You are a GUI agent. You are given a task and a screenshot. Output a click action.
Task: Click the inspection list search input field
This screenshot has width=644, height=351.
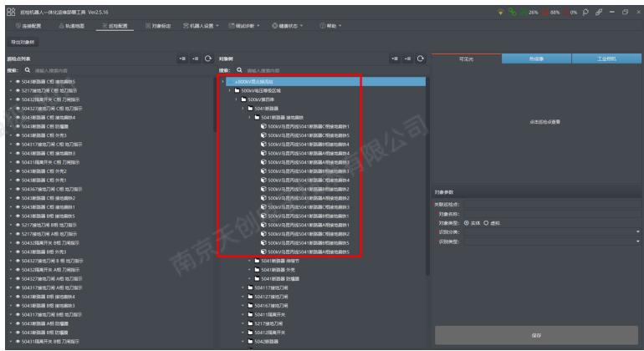(x=123, y=70)
